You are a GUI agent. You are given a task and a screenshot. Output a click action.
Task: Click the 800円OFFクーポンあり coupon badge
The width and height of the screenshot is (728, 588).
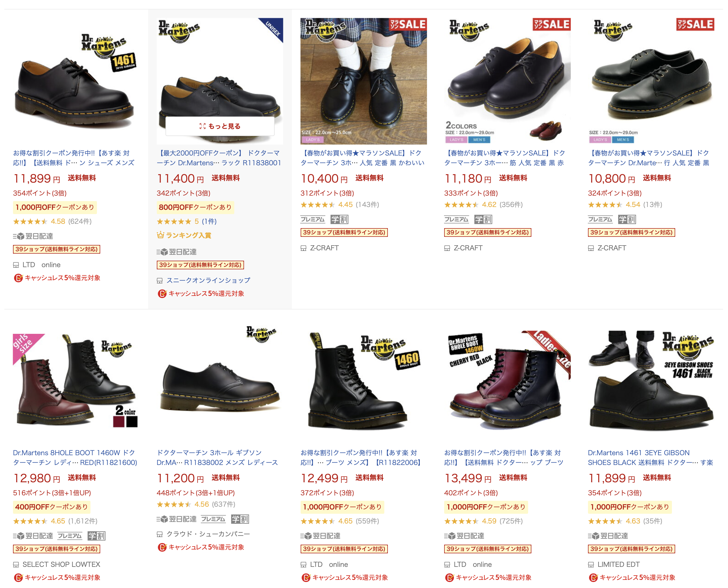click(x=195, y=207)
